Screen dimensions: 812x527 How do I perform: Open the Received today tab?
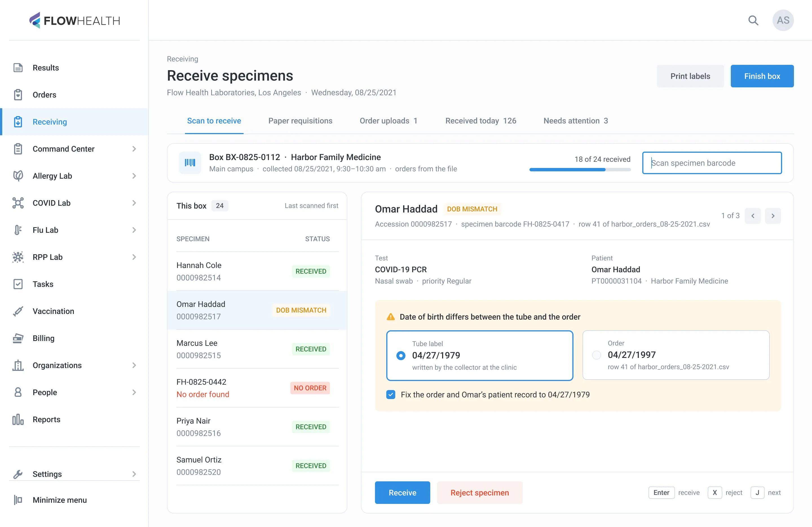point(481,121)
